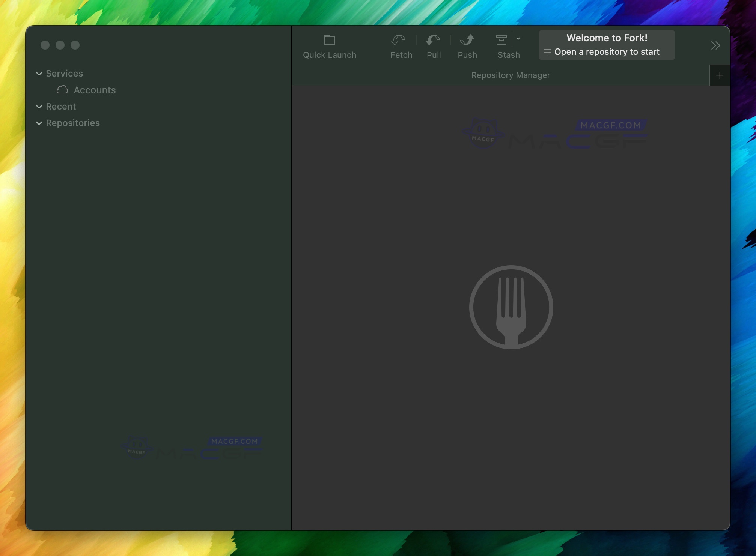Click the Fetch toolbar icon
Image resolution: width=756 pixels, height=556 pixels.
click(x=399, y=40)
